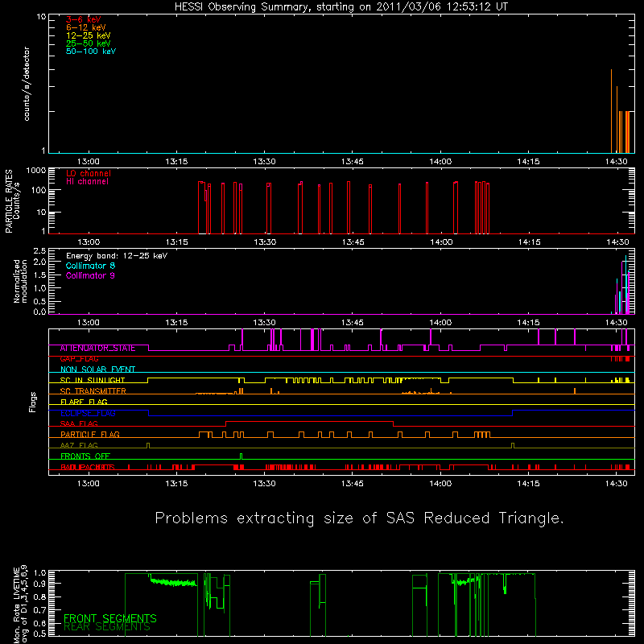Click the green FRONTS_OFF label
Image resolution: width=644 pixels, height=644 pixels.
click(x=85, y=456)
